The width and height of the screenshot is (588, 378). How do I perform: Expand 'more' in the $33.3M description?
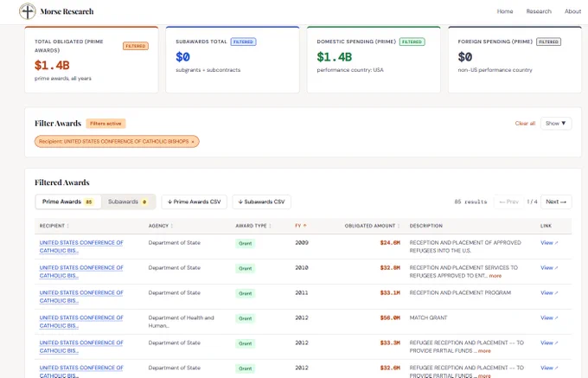[484, 351]
